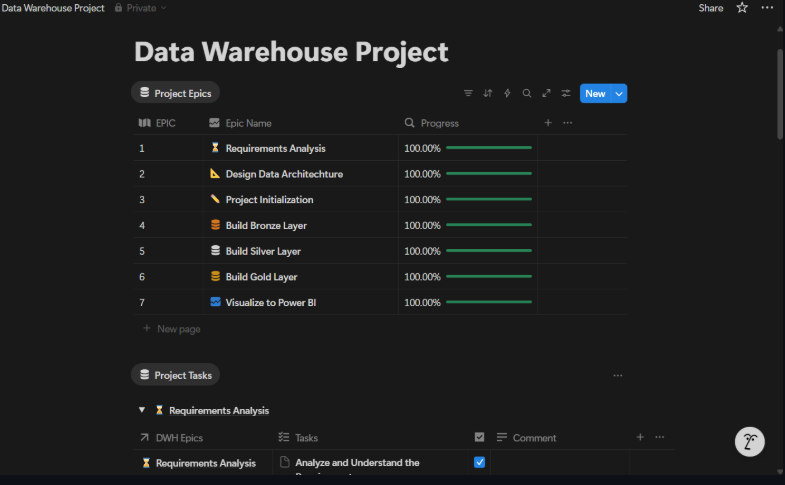Open the page options three-dot menu
Viewport: 785px width, 485px height.
coord(767,8)
